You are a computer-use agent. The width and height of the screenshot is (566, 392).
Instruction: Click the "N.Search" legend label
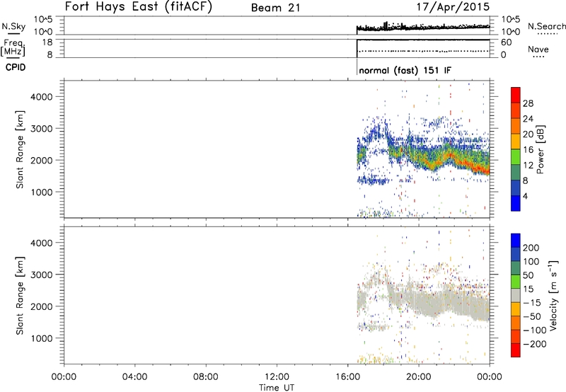coord(546,26)
